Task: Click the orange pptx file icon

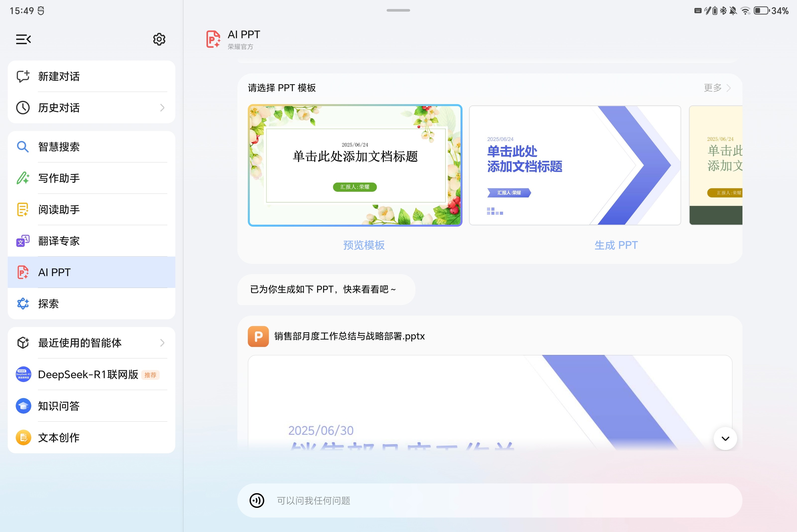Action: coord(258,336)
